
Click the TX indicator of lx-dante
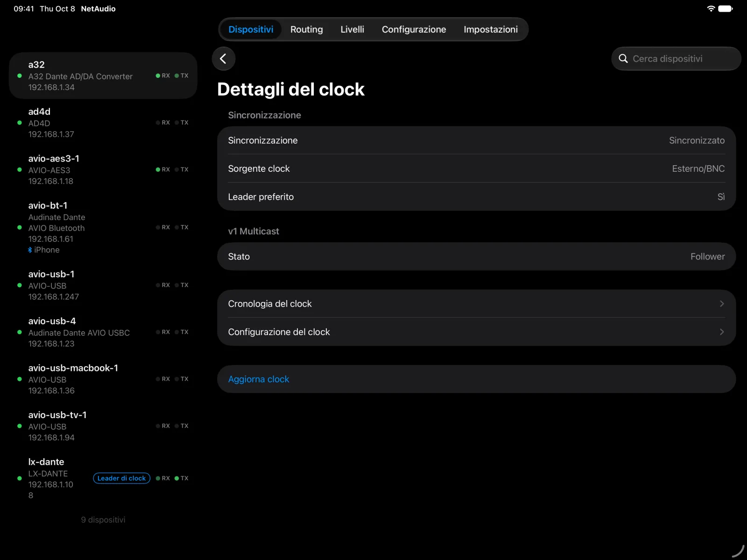click(x=182, y=478)
